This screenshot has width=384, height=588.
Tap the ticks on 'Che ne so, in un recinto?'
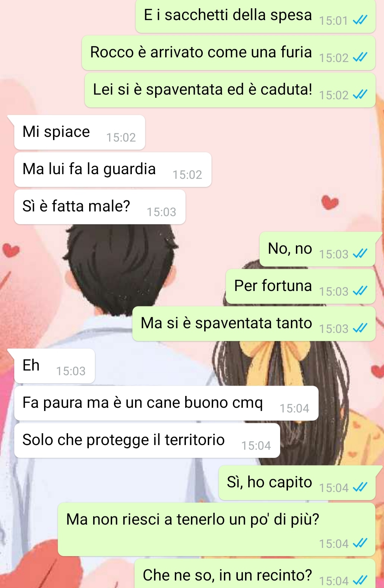(360, 580)
